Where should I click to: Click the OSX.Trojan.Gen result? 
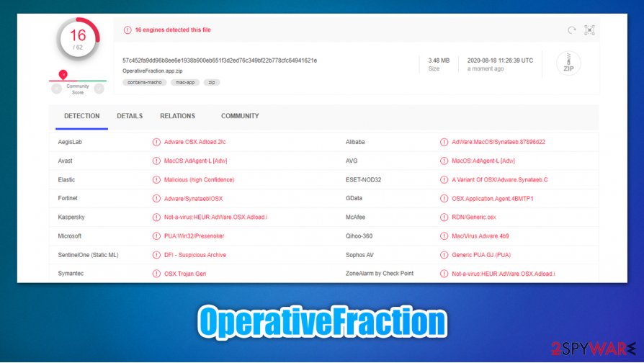pos(185,274)
